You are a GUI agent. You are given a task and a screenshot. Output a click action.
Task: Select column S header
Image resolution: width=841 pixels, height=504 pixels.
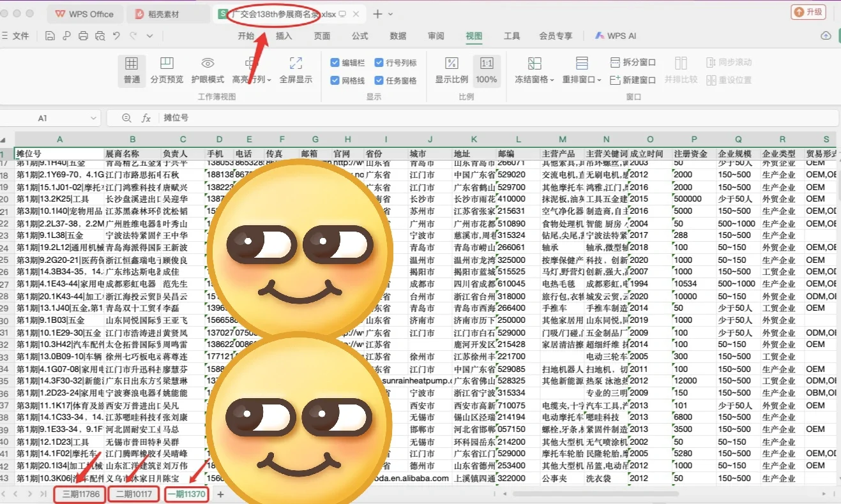click(x=826, y=139)
